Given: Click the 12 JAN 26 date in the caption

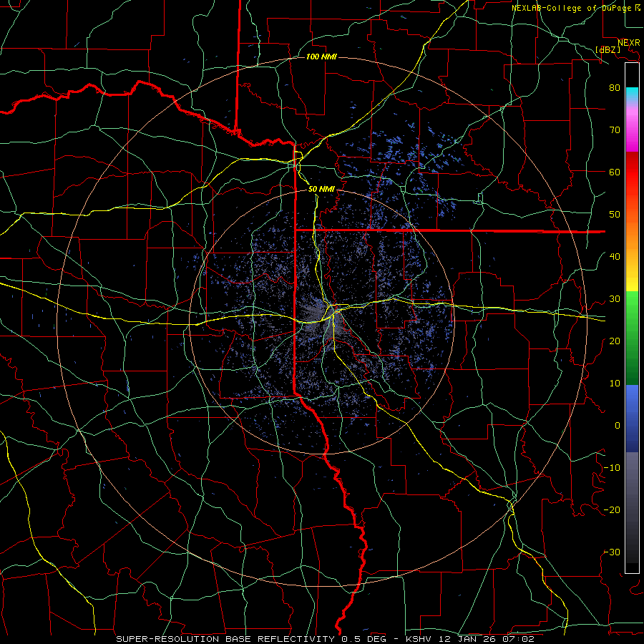Looking at the screenshot, I should (467, 639).
